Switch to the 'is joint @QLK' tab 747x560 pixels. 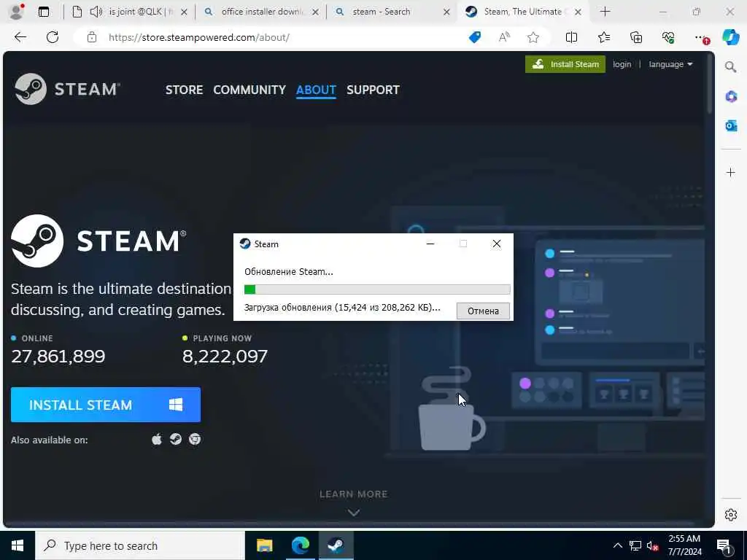tap(131, 12)
